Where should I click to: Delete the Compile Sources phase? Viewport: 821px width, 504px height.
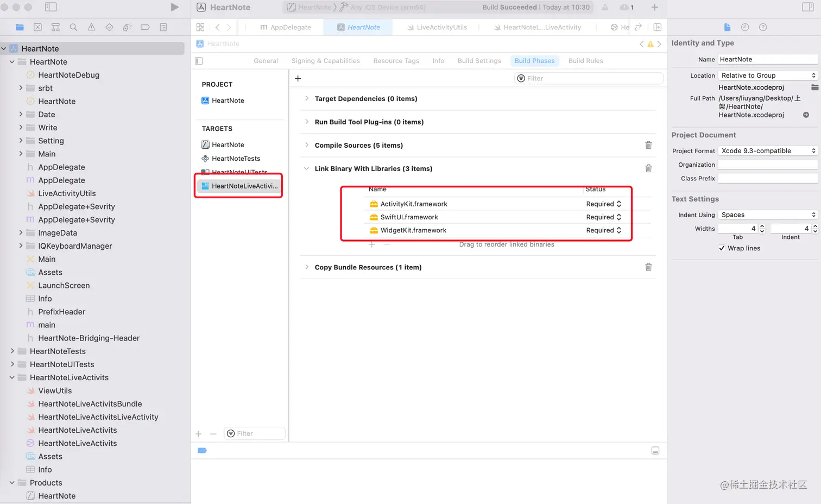pyautogui.click(x=648, y=145)
